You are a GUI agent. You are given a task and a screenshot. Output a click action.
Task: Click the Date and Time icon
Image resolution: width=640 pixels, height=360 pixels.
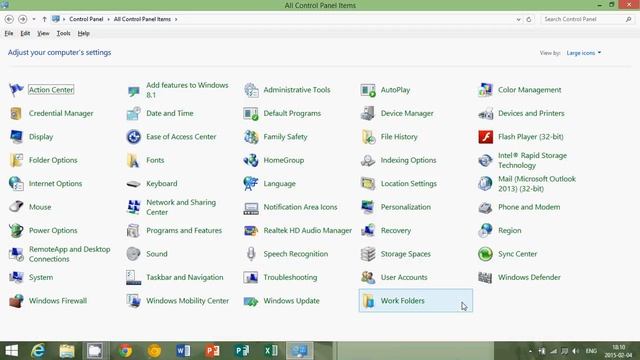click(133, 113)
